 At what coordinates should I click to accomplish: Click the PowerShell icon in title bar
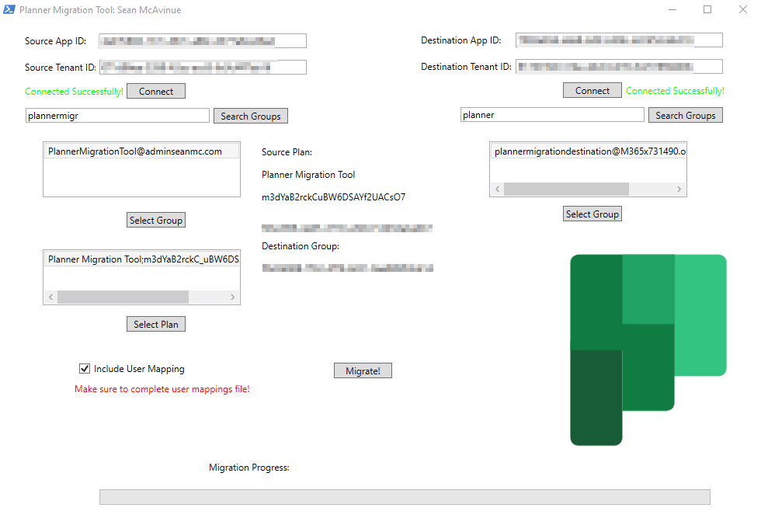pos(8,10)
